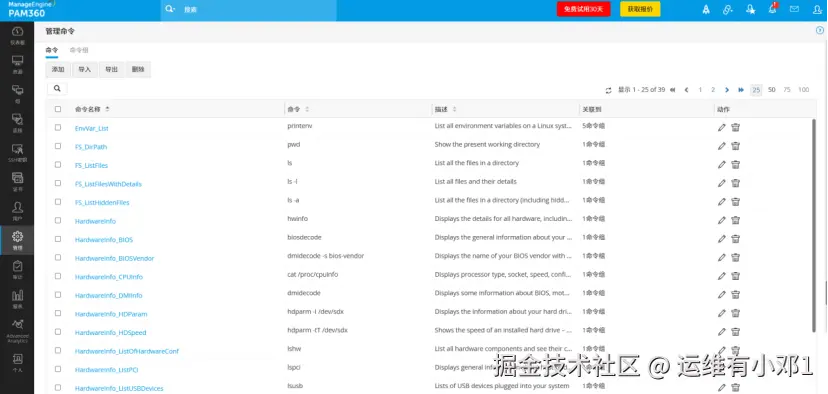This screenshot has width=828, height=394.
Task: Go to the previous page with the single arrow
Action: pyautogui.click(x=686, y=90)
